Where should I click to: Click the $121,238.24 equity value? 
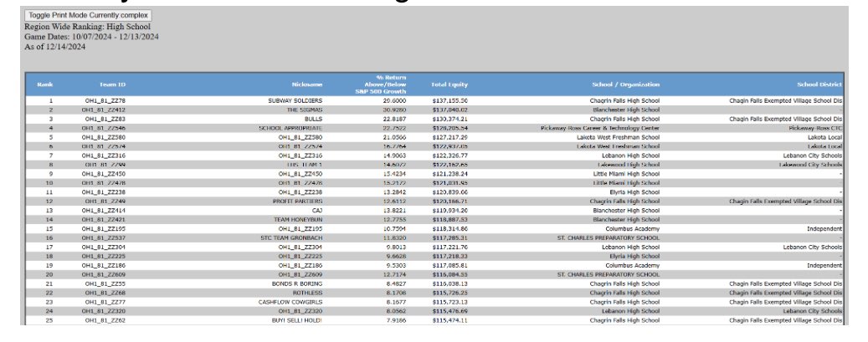[x=449, y=174]
